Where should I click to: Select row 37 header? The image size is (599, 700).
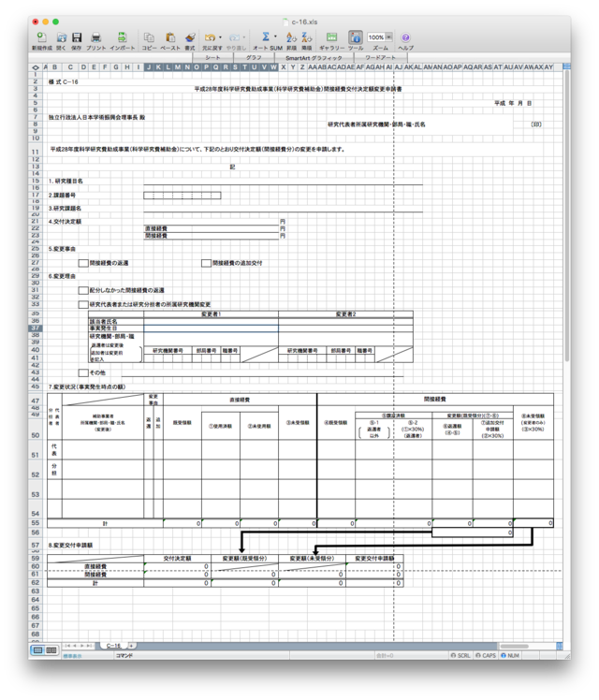(36, 328)
